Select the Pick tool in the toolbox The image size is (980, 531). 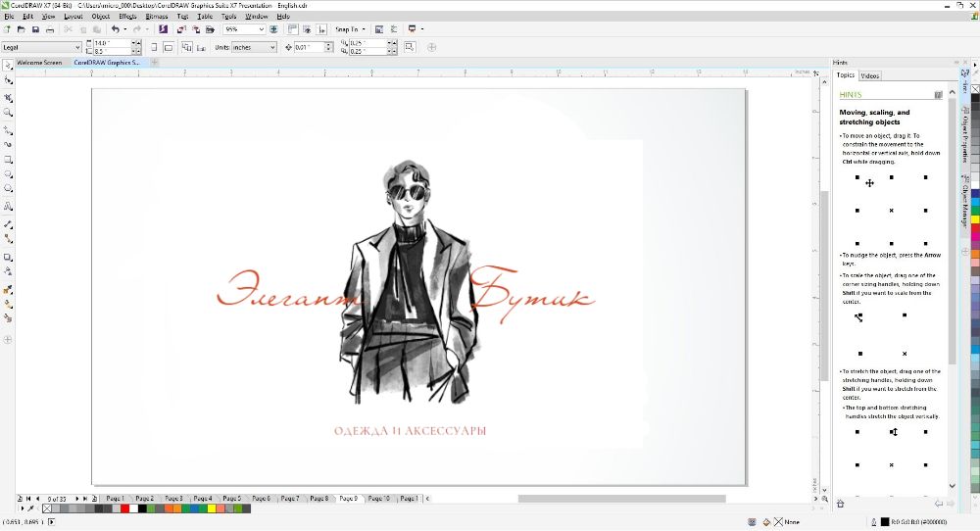[x=9, y=66]
